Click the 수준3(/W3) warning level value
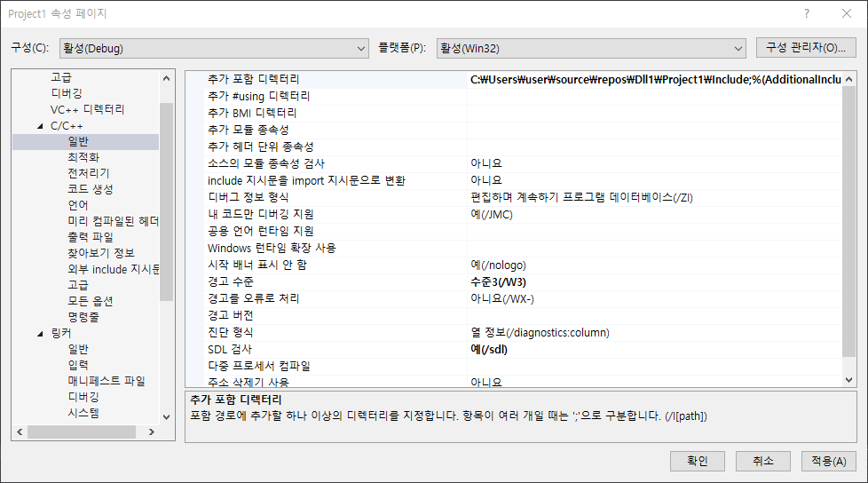Screen dimensions: 868x483 click(498, 282)
